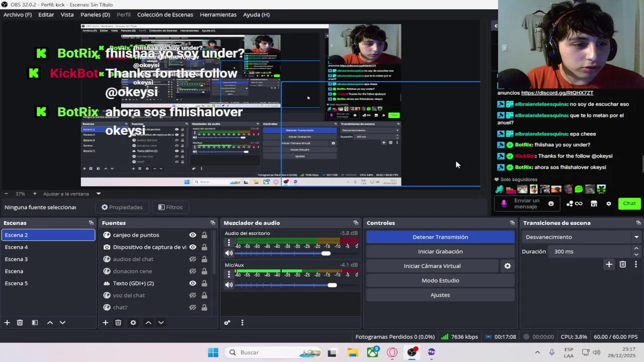Increase transition duration stepper
The image size is (644, 362).
(636, 248)
